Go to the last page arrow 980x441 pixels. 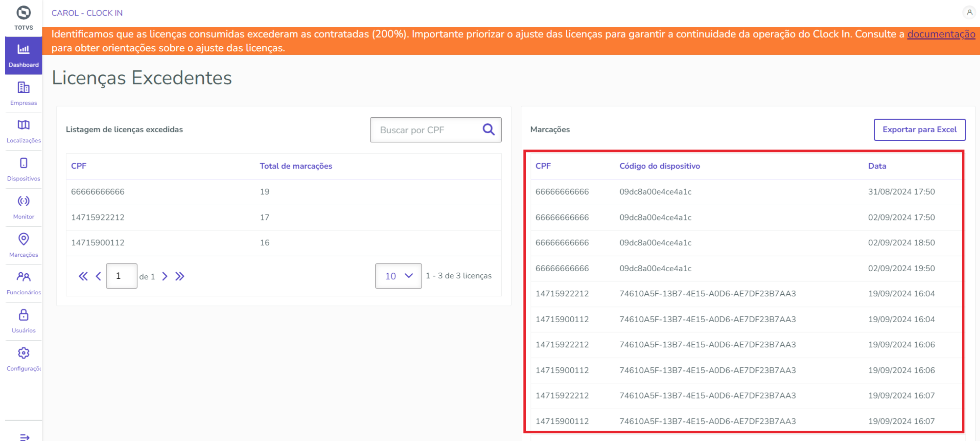(180, 276)
